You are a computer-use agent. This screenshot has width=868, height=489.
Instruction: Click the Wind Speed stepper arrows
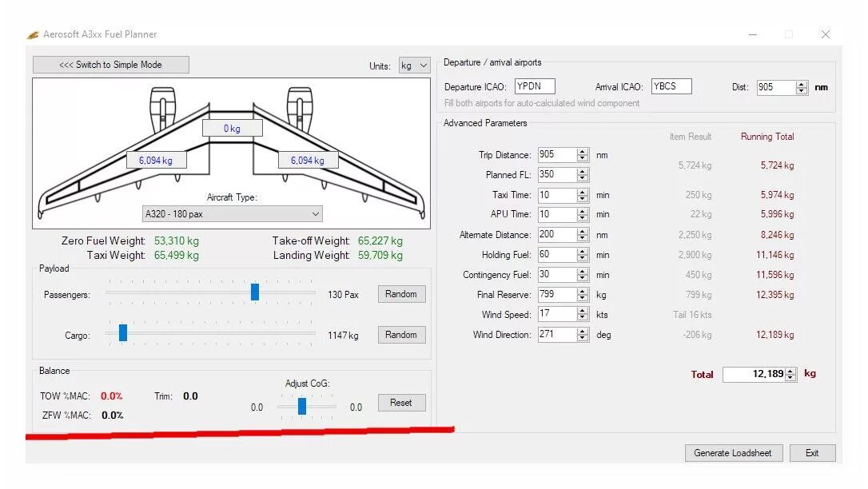coord(583,314)
